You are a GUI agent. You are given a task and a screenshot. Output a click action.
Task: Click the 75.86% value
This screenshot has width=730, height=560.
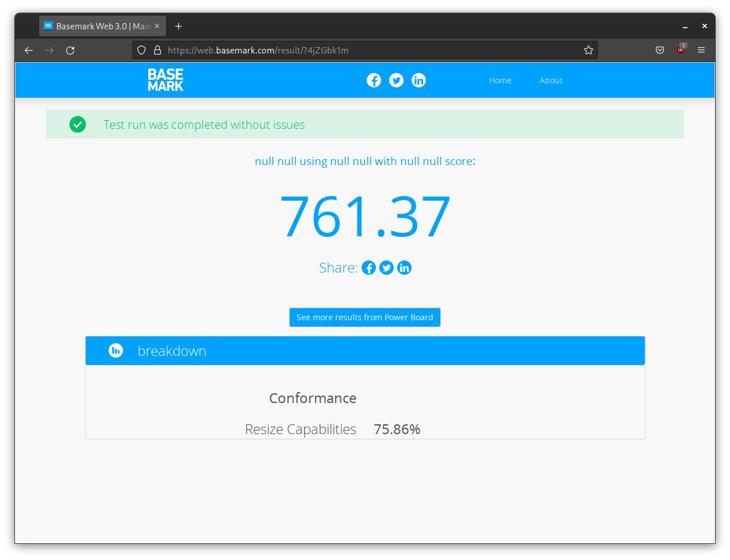pos(397,429)
